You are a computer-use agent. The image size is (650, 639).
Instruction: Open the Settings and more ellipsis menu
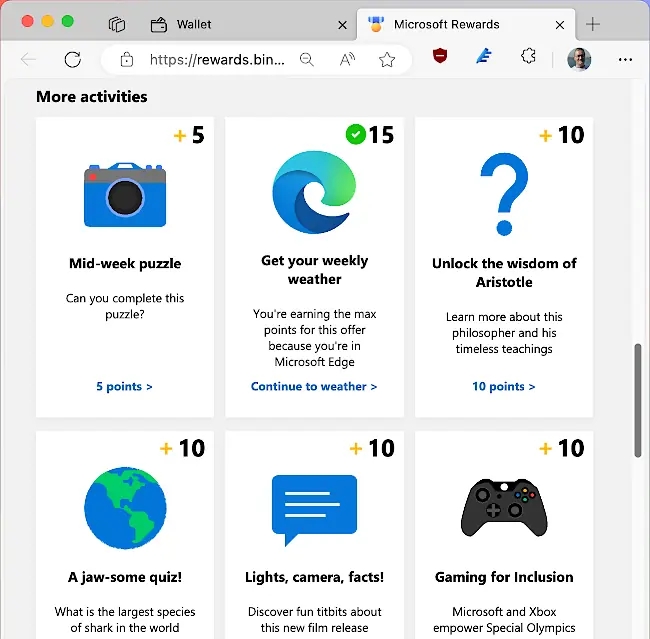coord(625,60)
